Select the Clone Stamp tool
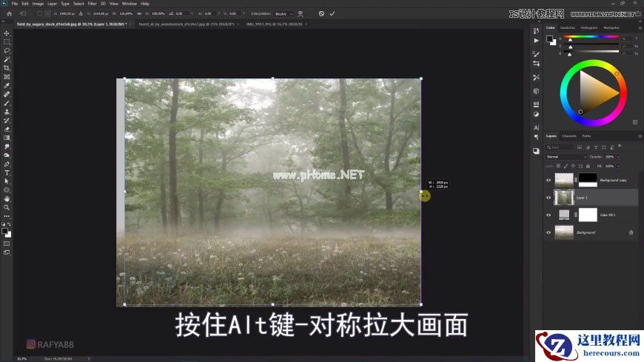 pos(7,112)
